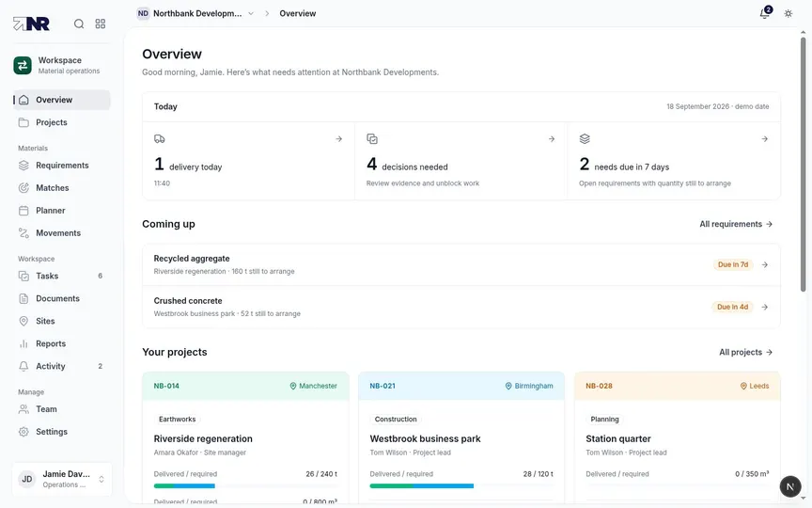812x508 pixels.
Task: Open Matches page
Action: 62,187
